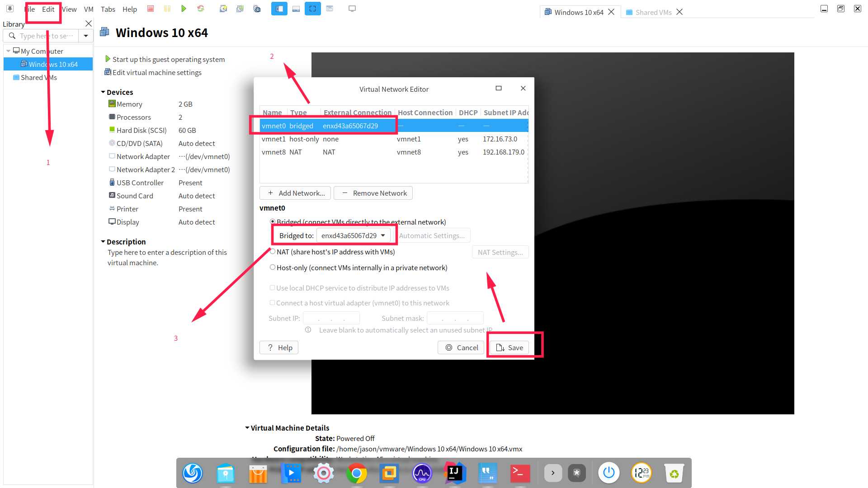Click the pin icon left of File
This screenshot has width=868, height=488.
pyautogui.click(x=10, y=9)
